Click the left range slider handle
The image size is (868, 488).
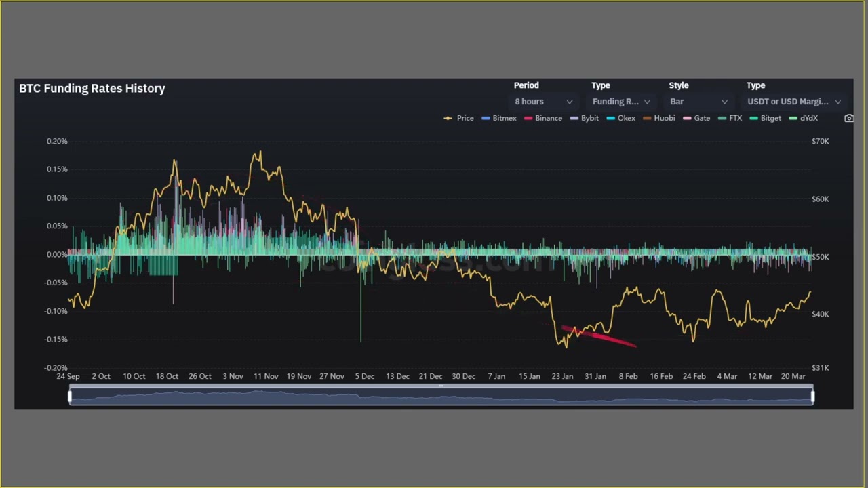[70, 396]
